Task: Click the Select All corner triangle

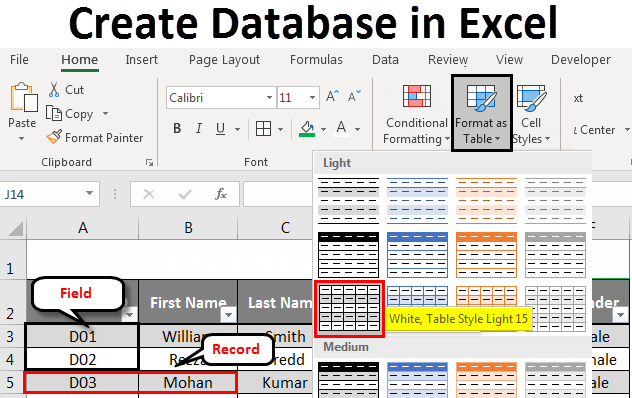Action: click(x=15, y=229)
